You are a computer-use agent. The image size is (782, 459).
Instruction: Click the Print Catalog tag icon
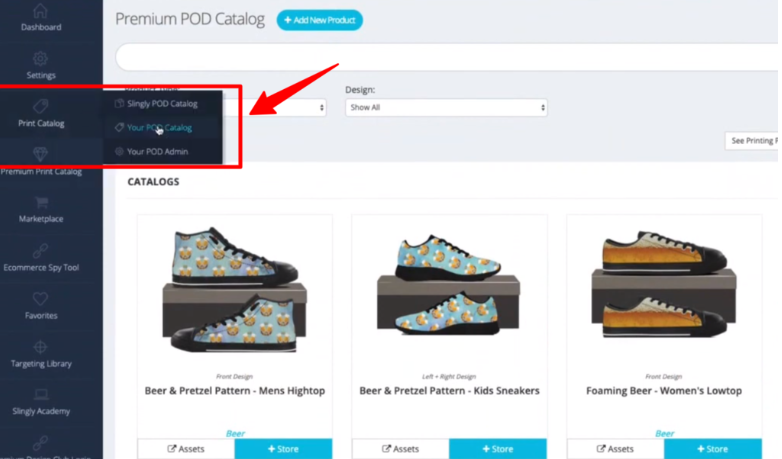pyautogui.click(x=40, y=106)
